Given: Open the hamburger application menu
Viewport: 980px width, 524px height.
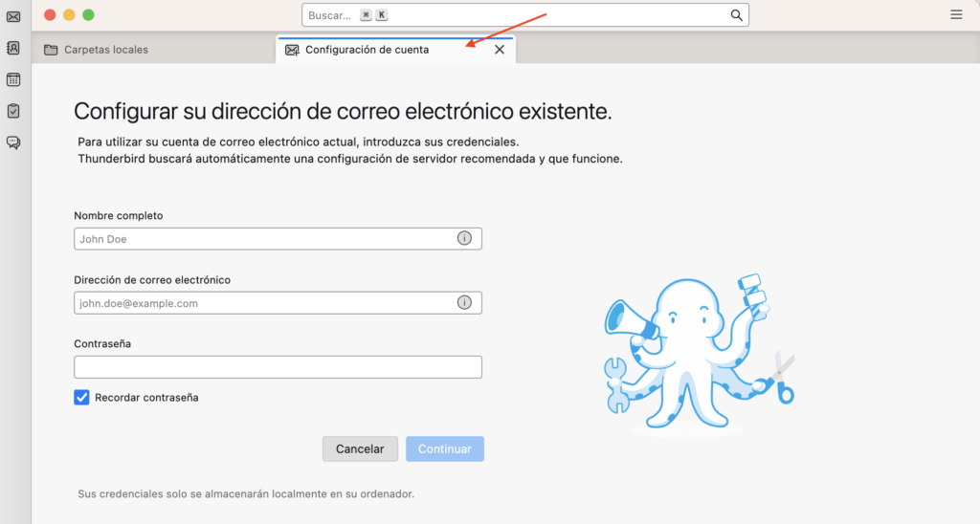Looking at the screenshot, I should (x=956, y=14).
